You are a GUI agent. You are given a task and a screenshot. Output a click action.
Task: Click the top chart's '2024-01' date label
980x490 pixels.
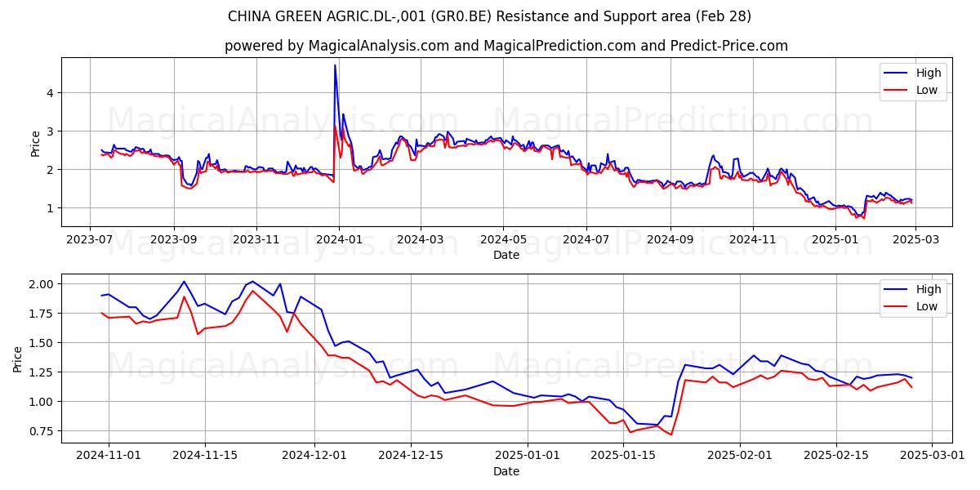tap(338, 239)
